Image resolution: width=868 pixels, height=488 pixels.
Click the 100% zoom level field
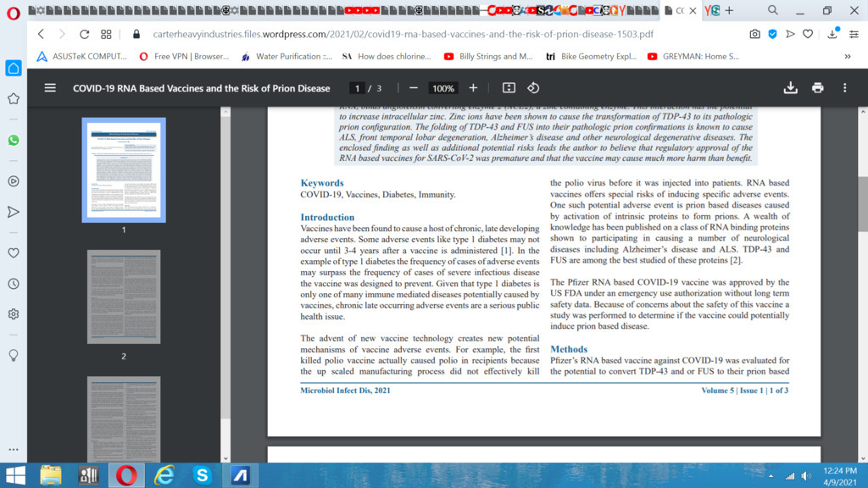[442, 88]
